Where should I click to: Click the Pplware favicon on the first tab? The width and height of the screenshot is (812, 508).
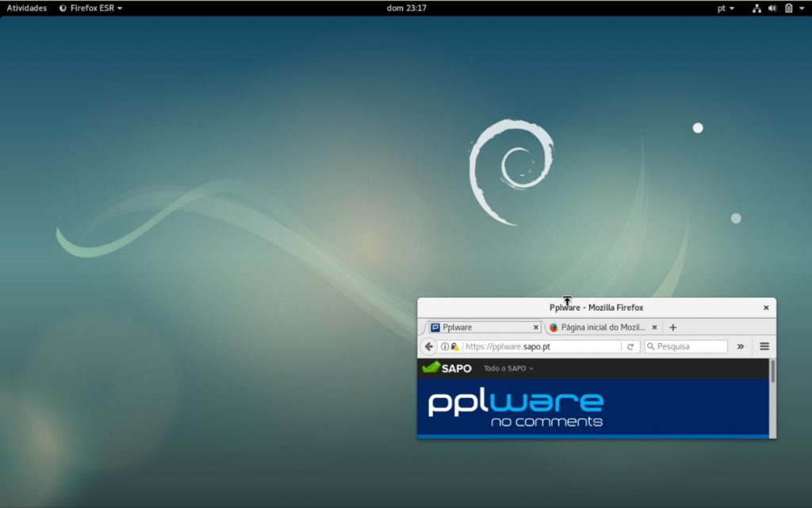click(x=435, y=327)
